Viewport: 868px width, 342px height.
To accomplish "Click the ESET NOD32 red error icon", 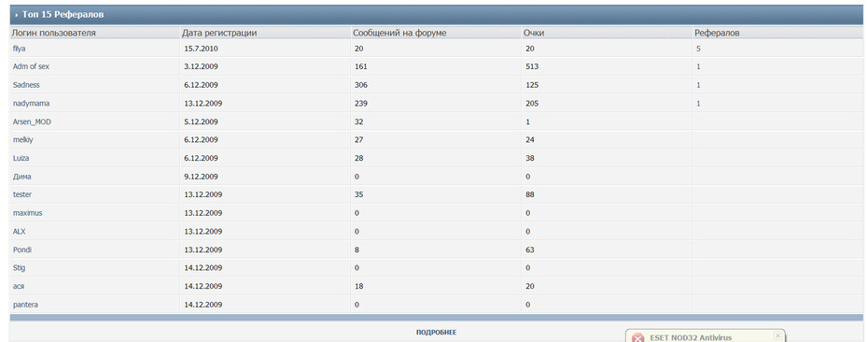I will tap(637, 338).
